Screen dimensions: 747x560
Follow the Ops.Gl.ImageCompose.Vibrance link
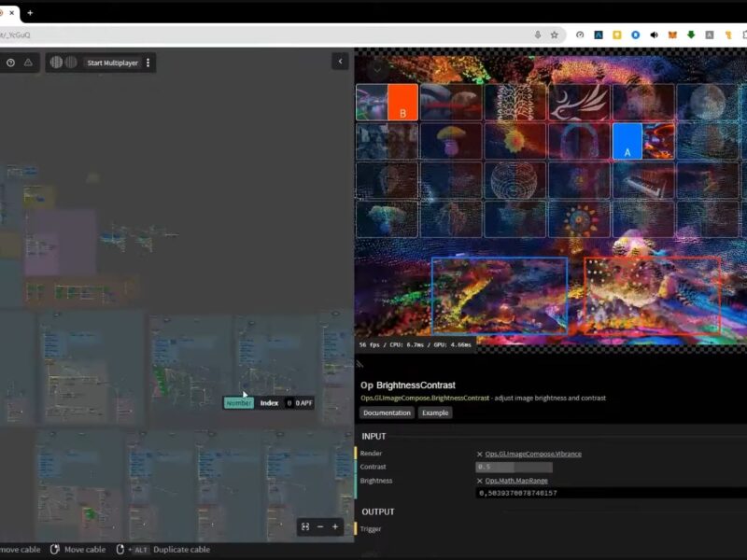pyautogui.click(x=533, y=454)
